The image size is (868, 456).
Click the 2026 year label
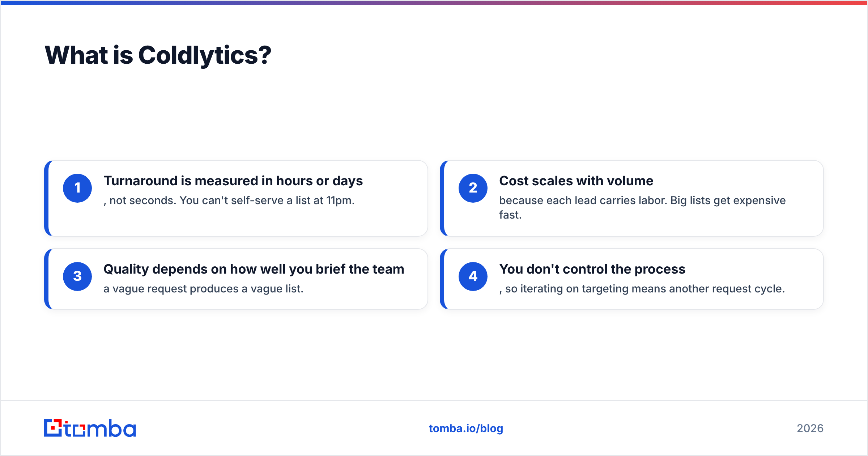tap(810, 428)
